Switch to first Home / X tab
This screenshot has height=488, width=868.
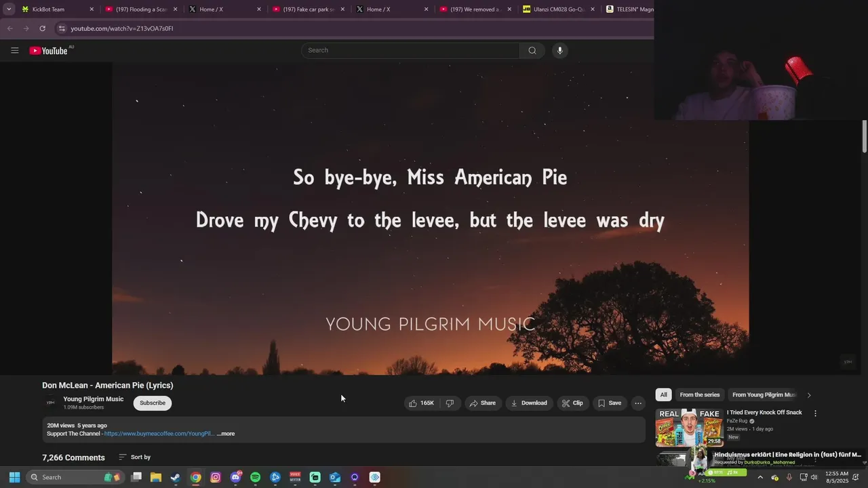(224, 9)
